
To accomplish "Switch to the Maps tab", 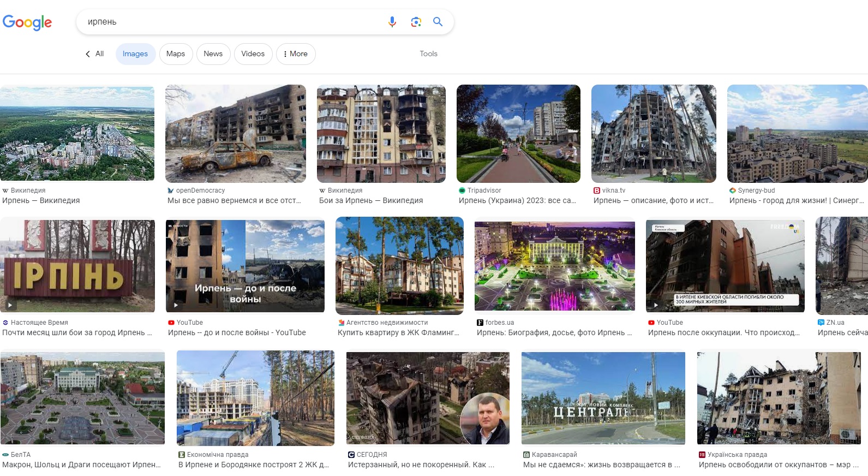I will point(176,54).
